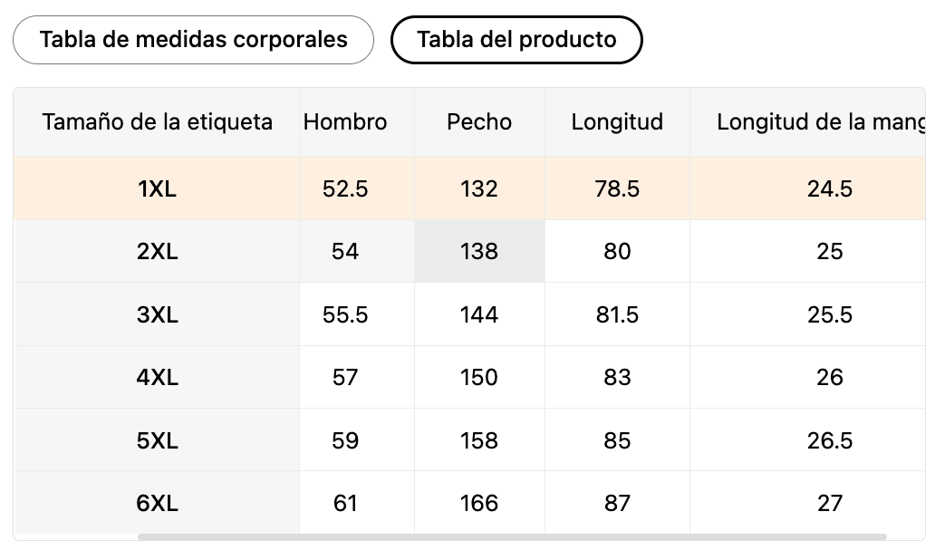Select the 2XL size row label
Screen dimensions: 935x560
(157, 251)
